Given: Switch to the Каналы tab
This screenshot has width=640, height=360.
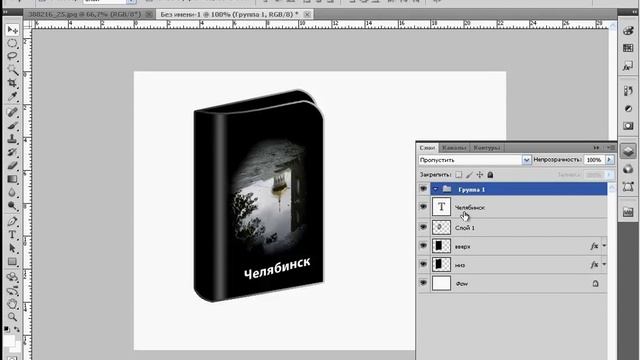Looking at the screenshot, I should [x=454, y=148].
